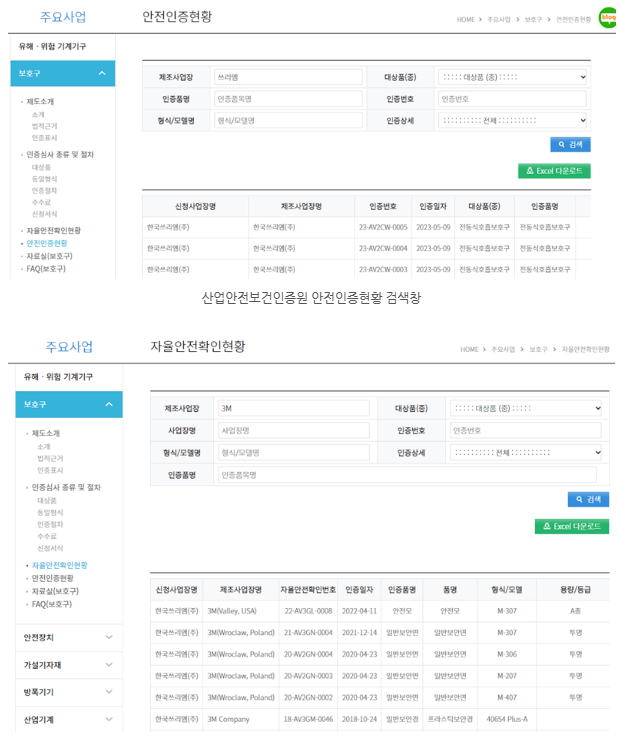
Task: Click certification number 20-AV2GN-0003
Action: (308, 676)
